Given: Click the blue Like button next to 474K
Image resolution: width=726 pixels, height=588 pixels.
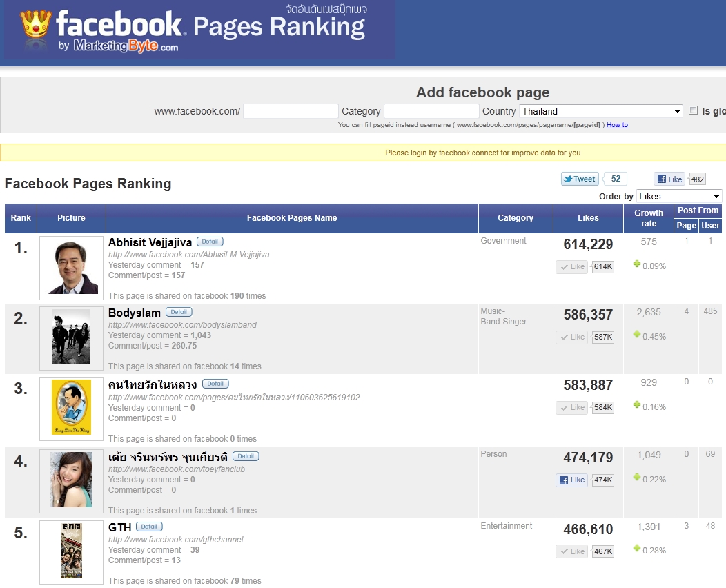Looking at the screenshot, I should [572, 480].
